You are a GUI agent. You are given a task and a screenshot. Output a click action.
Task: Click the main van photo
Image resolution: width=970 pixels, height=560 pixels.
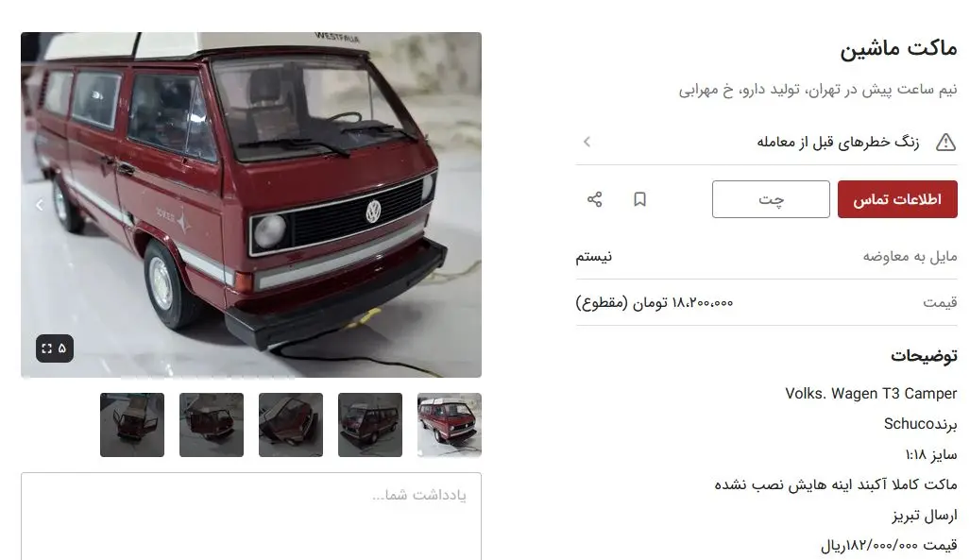click(x=251, y=205)
